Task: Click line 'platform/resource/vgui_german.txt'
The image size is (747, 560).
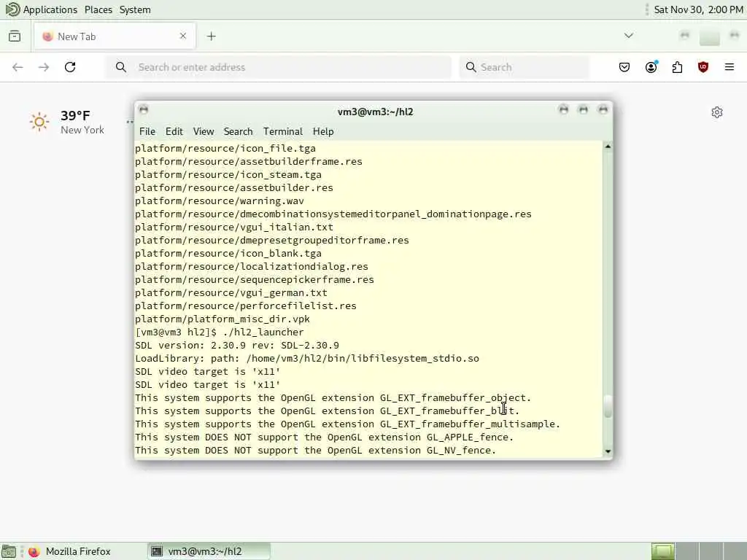Action: [x=231, y=293]
